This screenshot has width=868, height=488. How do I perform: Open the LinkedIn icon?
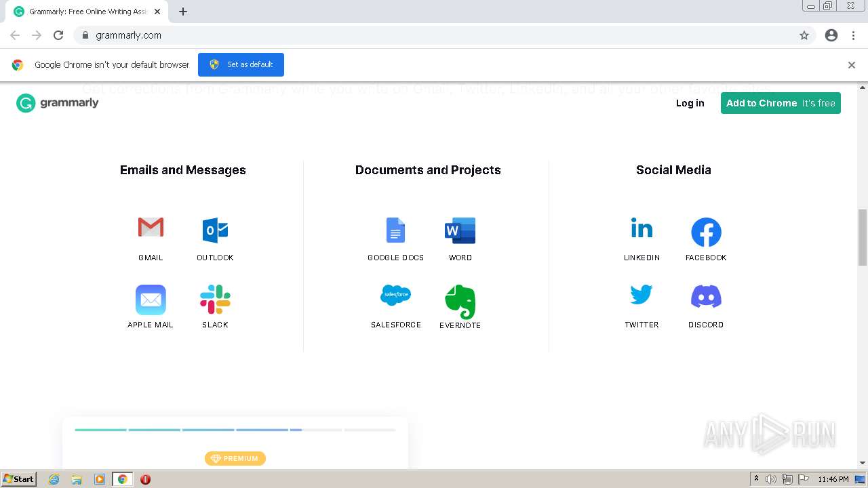tap(642, 228)
